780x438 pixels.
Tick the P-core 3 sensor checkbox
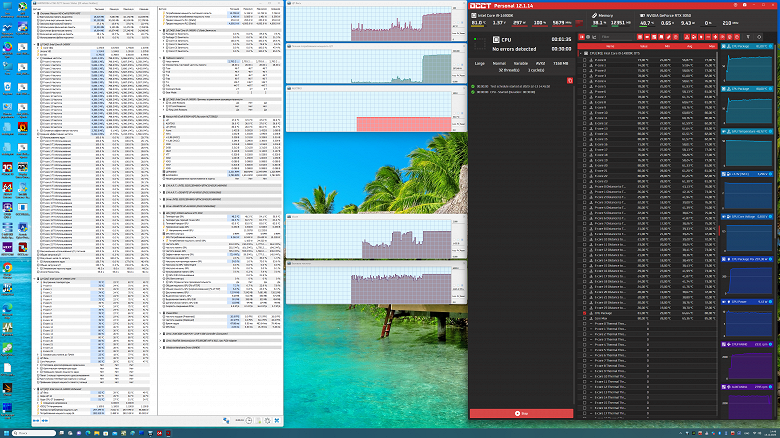[x=585, y=76]
